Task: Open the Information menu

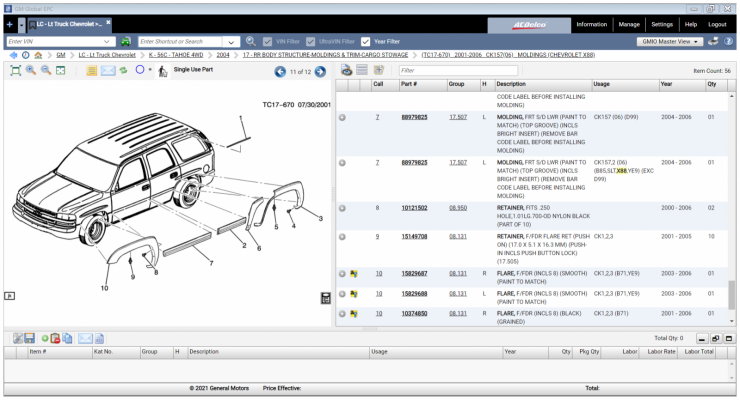Action: [x=591, y=25]
